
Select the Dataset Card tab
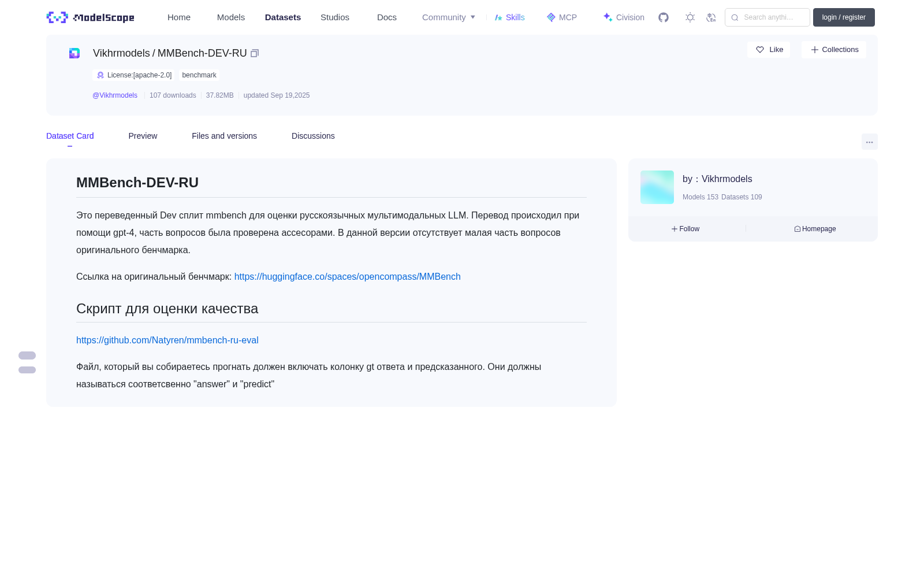pyautogui.click(x=70, y=136)
